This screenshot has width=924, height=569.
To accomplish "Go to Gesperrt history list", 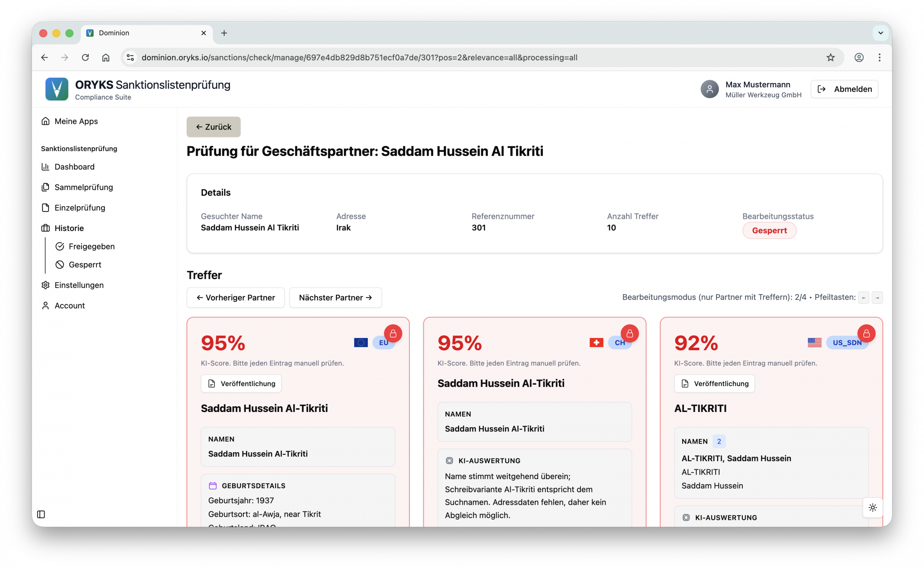I will coord(85,265).
